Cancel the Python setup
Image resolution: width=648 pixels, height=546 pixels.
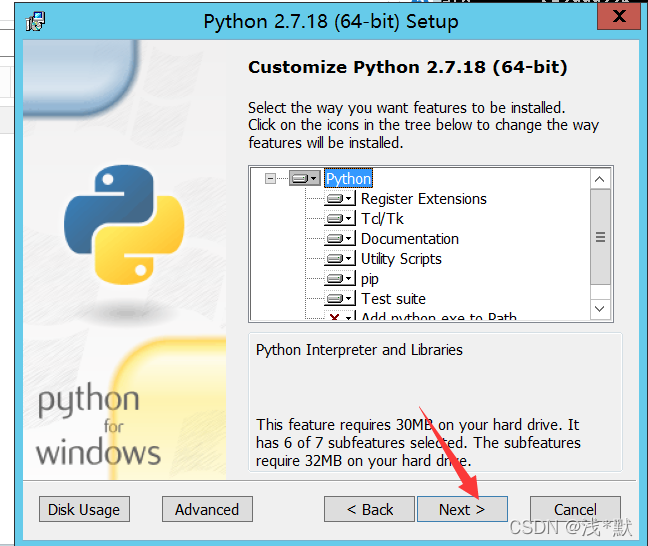[575, 509]
